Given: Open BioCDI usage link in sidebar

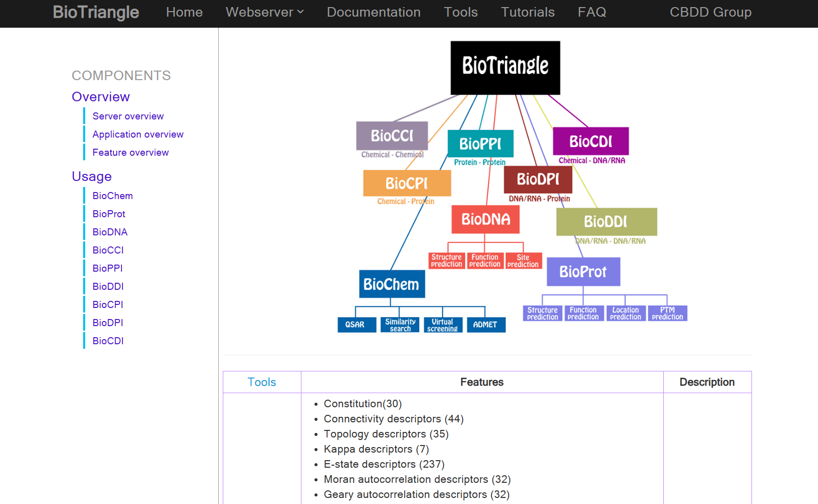Looking at the screenshot, I should click(108, 341).
